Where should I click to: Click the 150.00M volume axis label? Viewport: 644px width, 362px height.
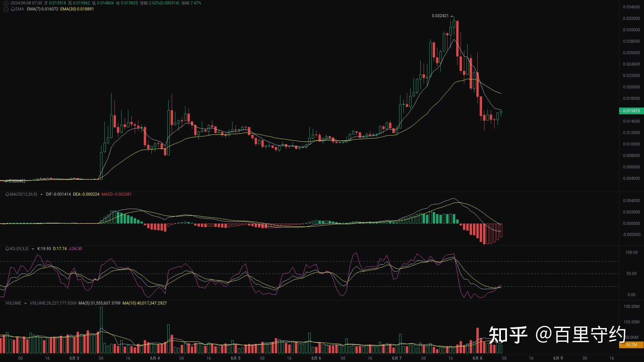(x=631, y=307)
